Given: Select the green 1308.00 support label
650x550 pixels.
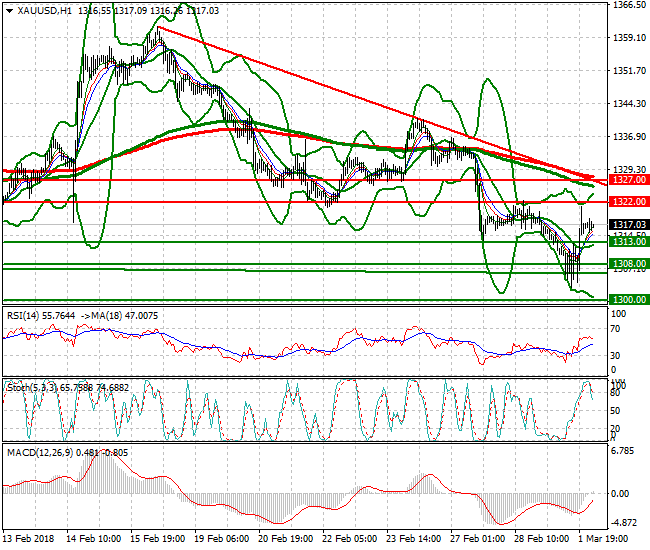Looking at the screenshot, I should pyautogui.click(x=629, y=264).
